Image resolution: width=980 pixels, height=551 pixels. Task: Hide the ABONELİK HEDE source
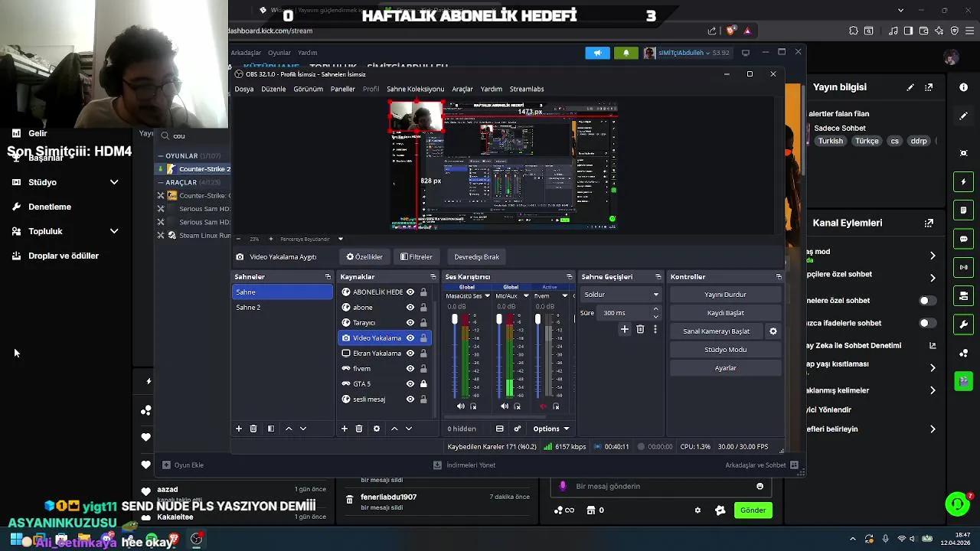coord(410,292)
